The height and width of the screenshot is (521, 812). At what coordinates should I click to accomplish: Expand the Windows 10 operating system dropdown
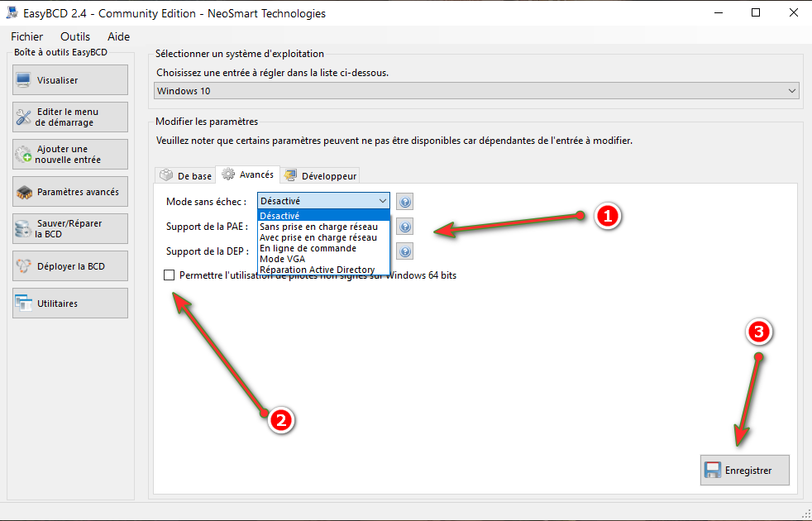[x=476, y=91]
